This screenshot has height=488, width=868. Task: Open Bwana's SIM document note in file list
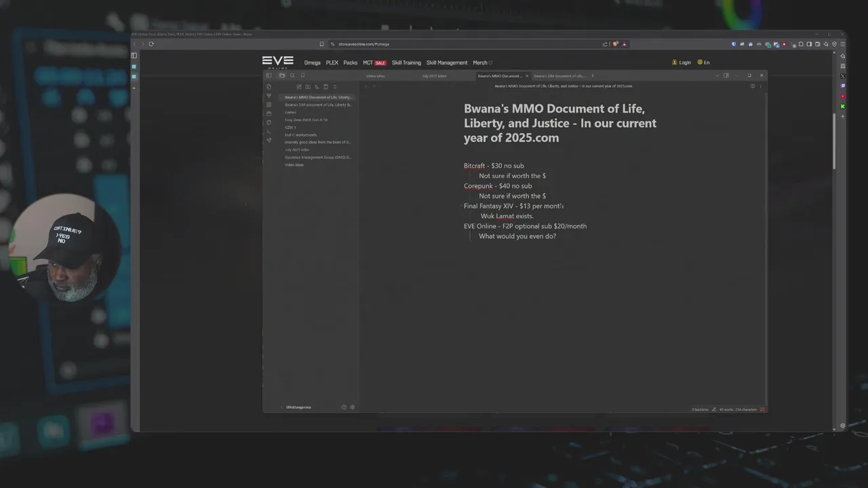317,104
